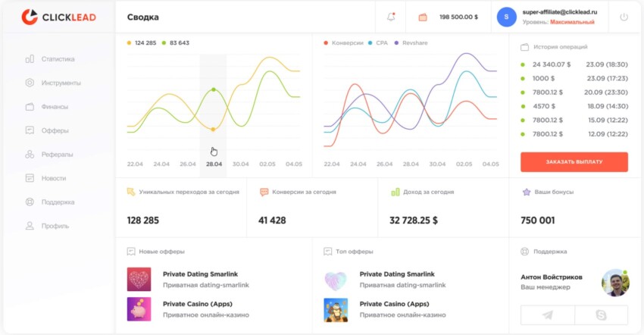
Task: Click the super-affiliate@clicklead.ru account email
Action: pos(560,12)
